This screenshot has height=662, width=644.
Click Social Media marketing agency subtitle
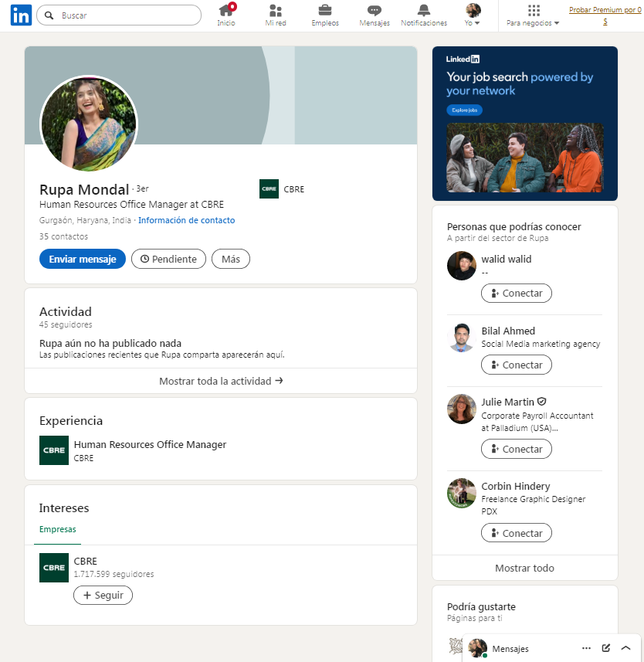point(541,344)
